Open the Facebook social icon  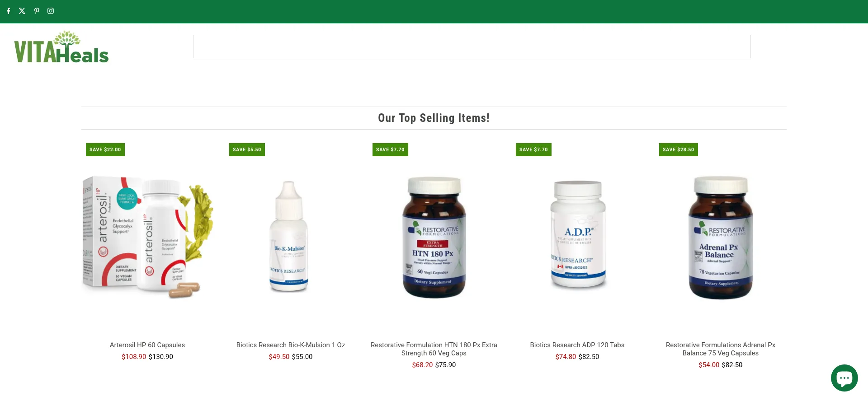[8, 11]
